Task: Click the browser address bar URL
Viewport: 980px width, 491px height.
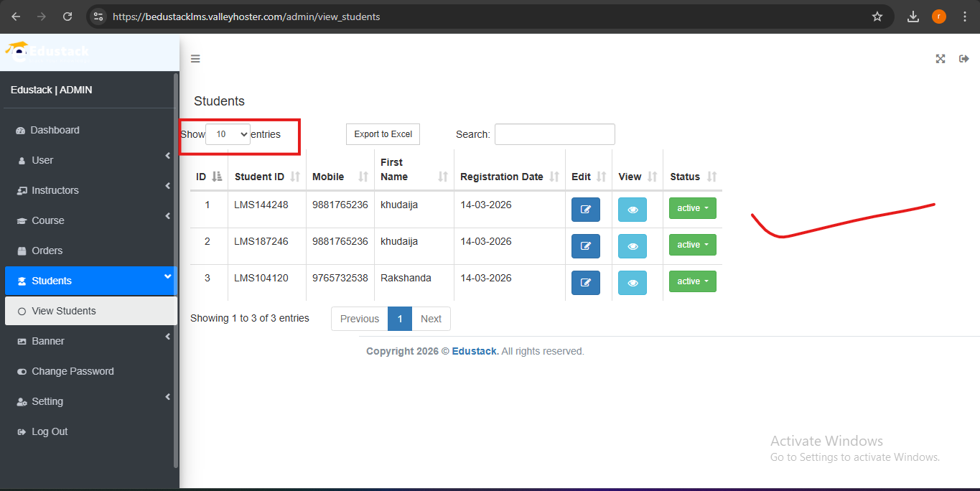Action: 246,17
